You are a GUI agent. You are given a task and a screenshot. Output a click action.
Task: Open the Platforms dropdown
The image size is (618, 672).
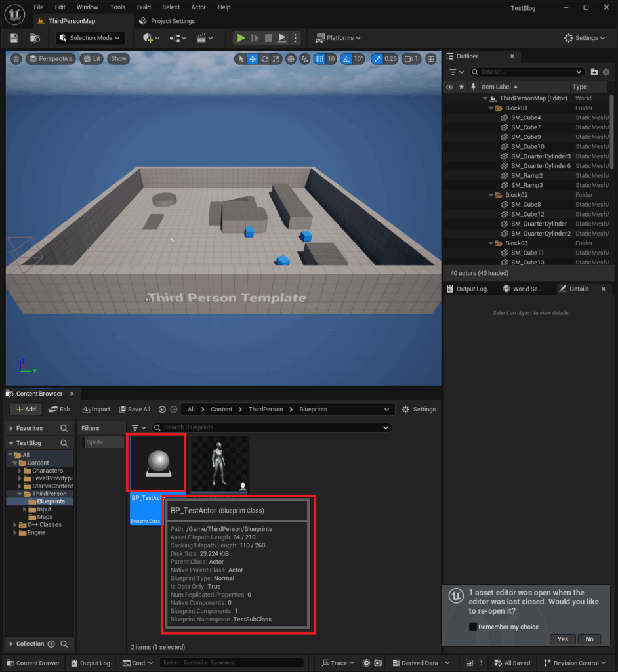338,38
